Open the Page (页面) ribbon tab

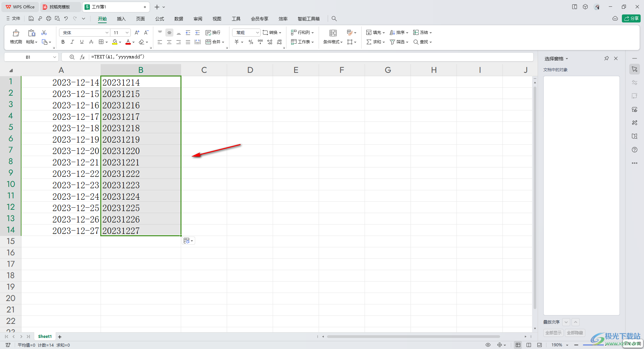[x=140, y=19]
